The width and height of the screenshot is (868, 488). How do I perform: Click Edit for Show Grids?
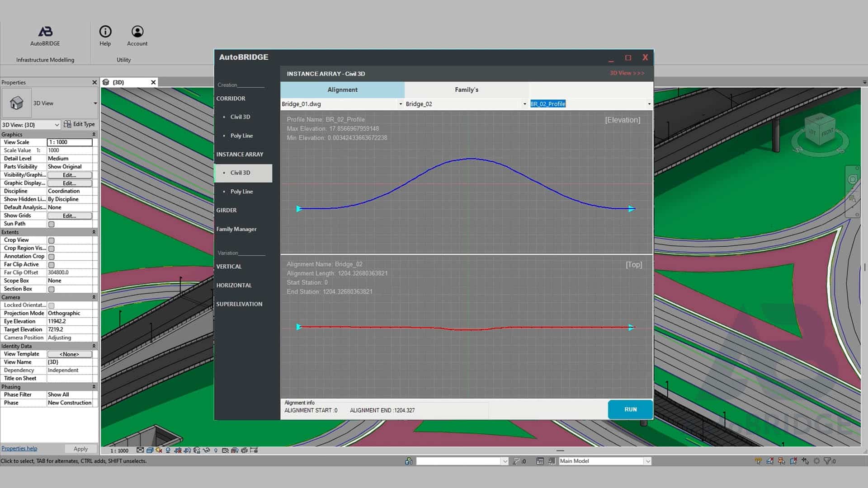click(70, 216)
